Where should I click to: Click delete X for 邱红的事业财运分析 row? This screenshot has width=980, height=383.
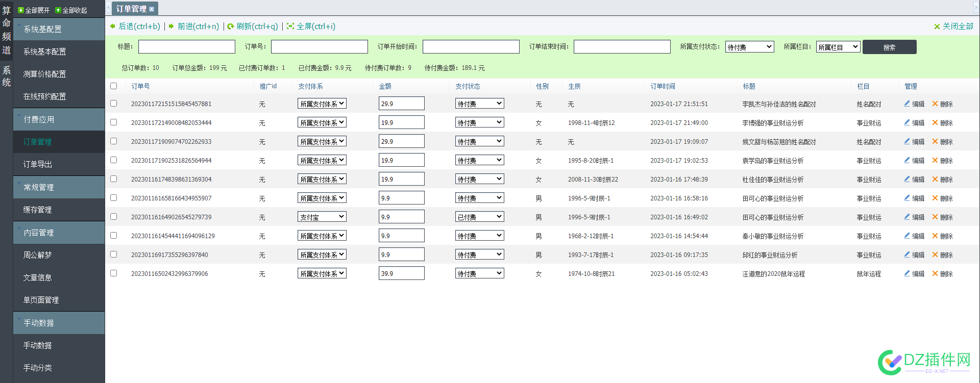click(935, 254)
